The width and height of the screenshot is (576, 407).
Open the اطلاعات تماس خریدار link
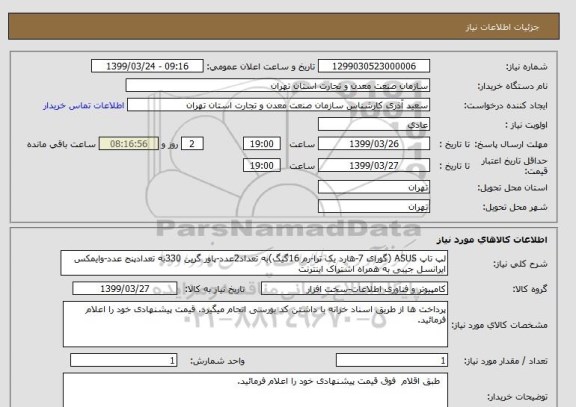(x=84, y=106)
